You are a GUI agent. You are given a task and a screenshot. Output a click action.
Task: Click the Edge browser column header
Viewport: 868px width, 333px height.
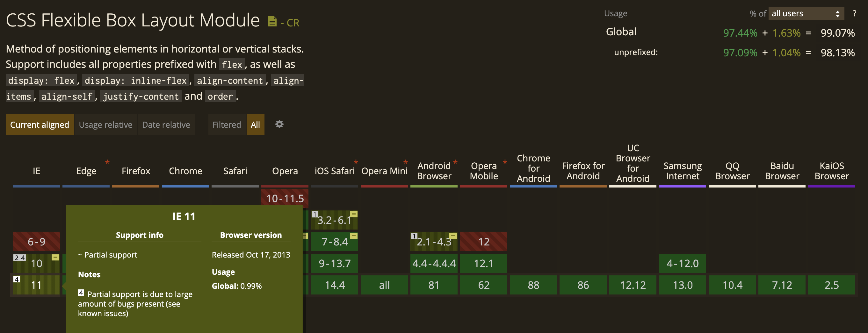[86, 171]
